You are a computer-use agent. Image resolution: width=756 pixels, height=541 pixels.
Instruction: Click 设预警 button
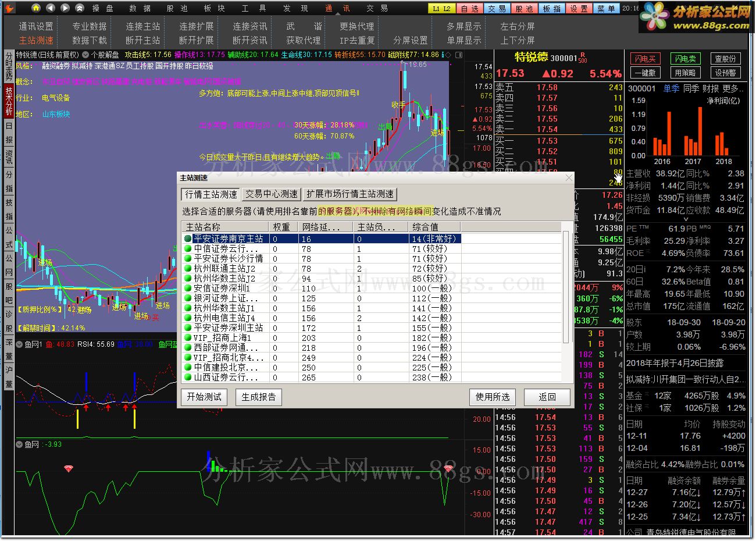(725, 73)
